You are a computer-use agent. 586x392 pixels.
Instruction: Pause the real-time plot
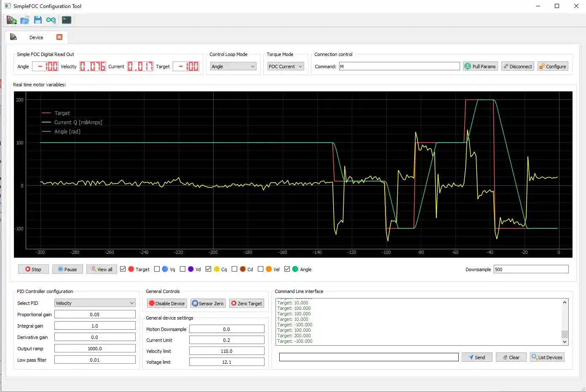pyautogui.click(x=67, y=269)
